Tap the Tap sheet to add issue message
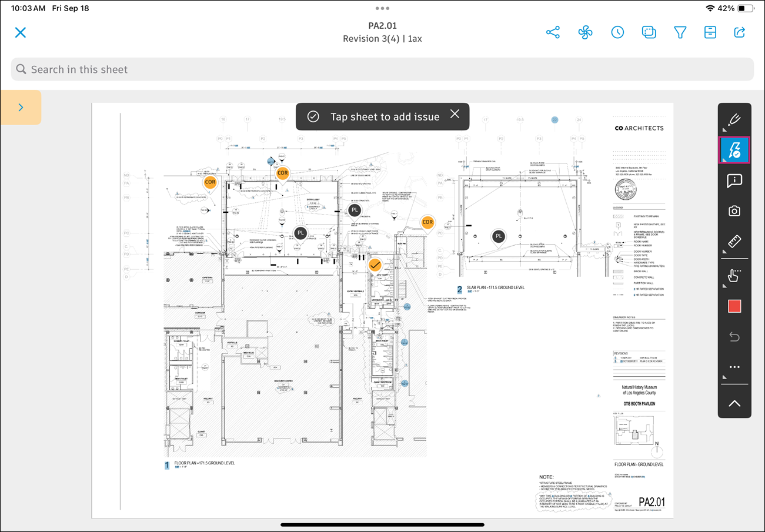Screen dimensions: 765x532 click(385, 116)
